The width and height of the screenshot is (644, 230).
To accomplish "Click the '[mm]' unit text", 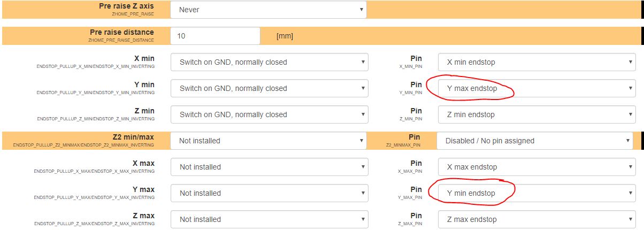I will (285, 36).
